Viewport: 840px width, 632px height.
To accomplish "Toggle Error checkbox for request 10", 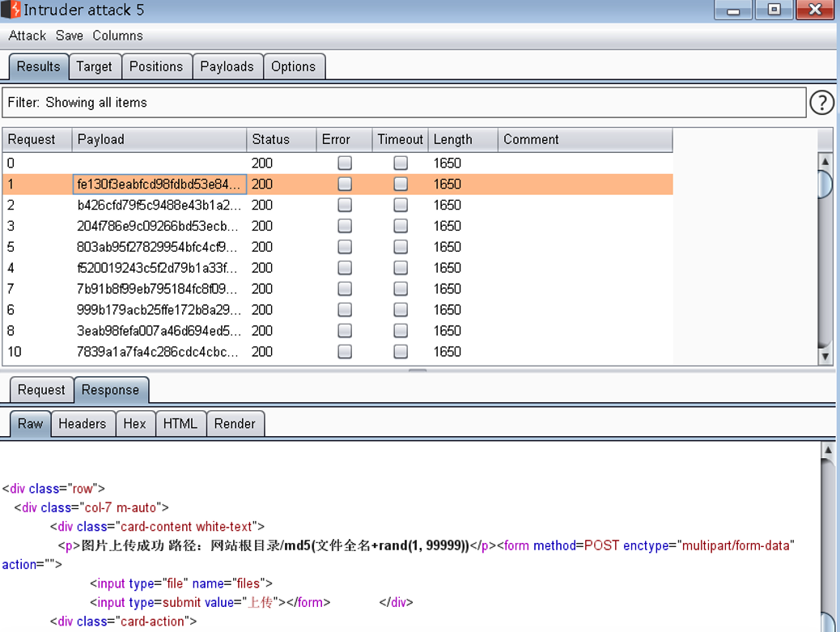I will pos(345,352).
